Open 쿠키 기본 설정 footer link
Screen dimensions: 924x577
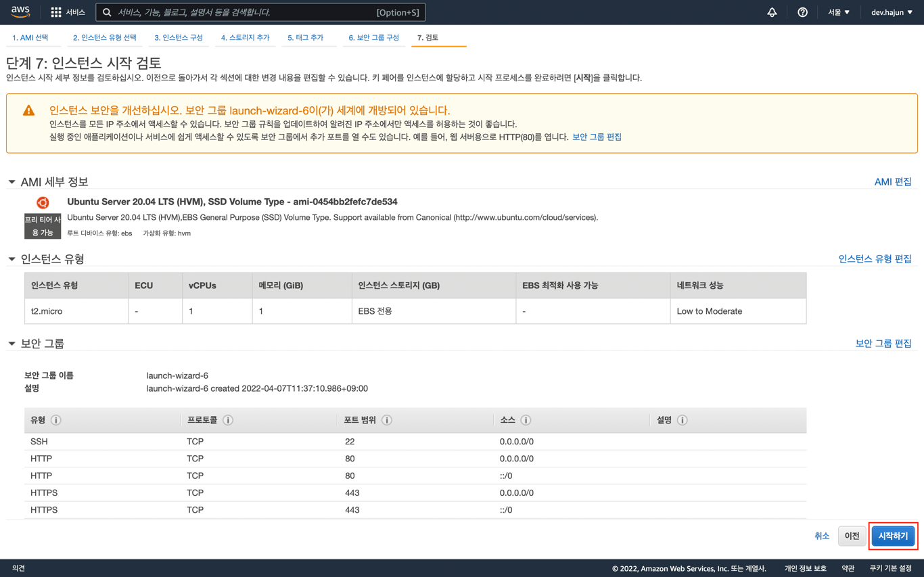coord(891,568)
